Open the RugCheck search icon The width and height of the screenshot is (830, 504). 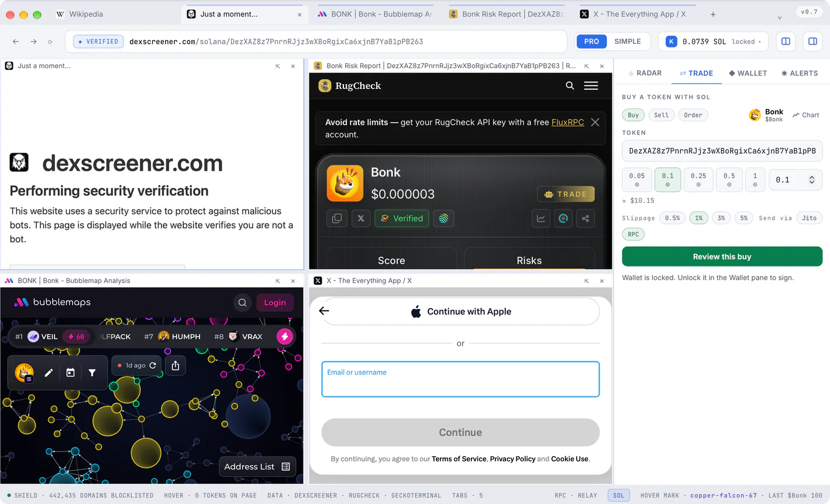coord(570,85)
